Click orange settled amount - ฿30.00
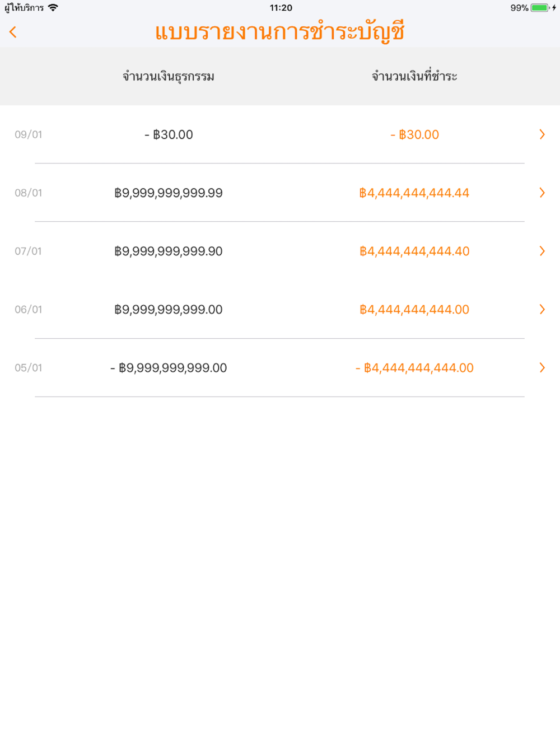Viewport: 560px width, 747px height. [414, 134]
